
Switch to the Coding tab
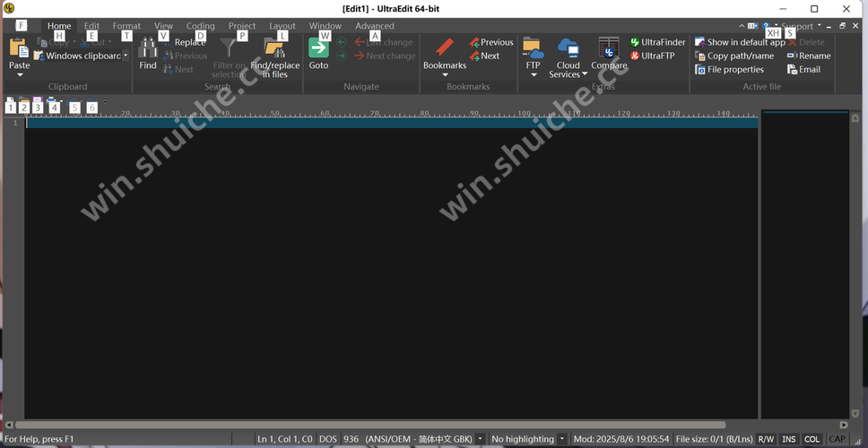200,26
